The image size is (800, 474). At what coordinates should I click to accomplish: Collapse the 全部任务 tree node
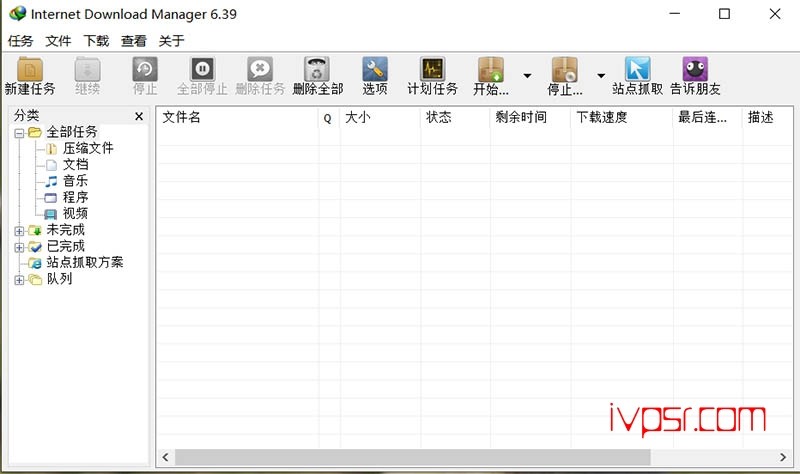click(x=19, y=133)
